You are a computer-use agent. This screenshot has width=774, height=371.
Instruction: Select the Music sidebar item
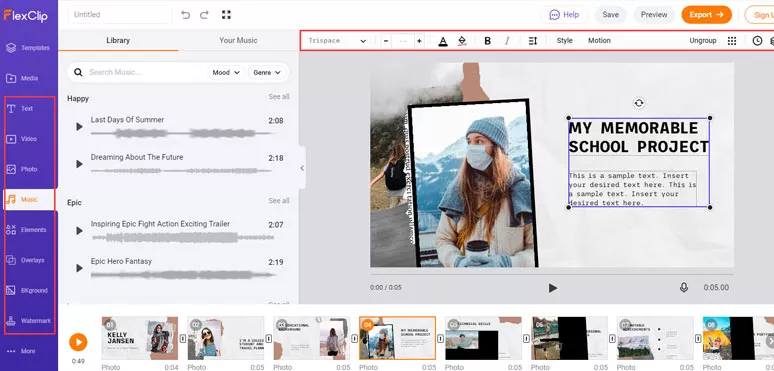tap(28, 199)
